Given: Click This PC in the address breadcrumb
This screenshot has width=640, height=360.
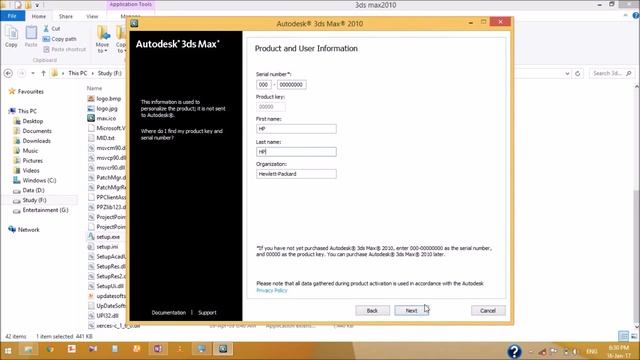Looking at the screenshot, I should pos(78,73).
